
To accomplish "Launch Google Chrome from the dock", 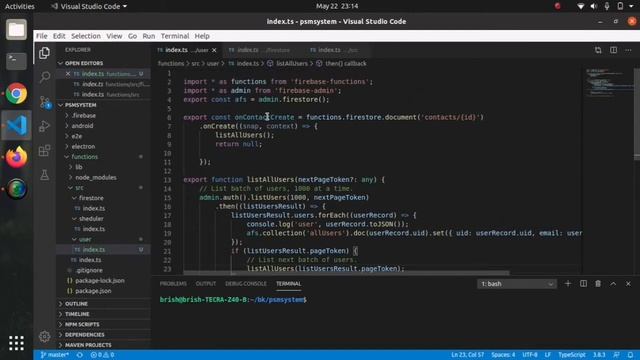I will tap(16, 94).
